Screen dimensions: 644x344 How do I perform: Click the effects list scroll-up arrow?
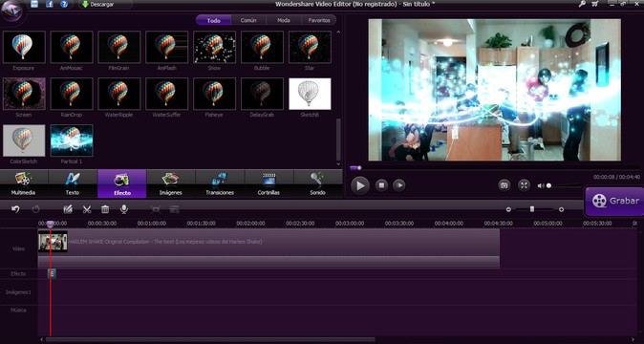pos(338,32)
